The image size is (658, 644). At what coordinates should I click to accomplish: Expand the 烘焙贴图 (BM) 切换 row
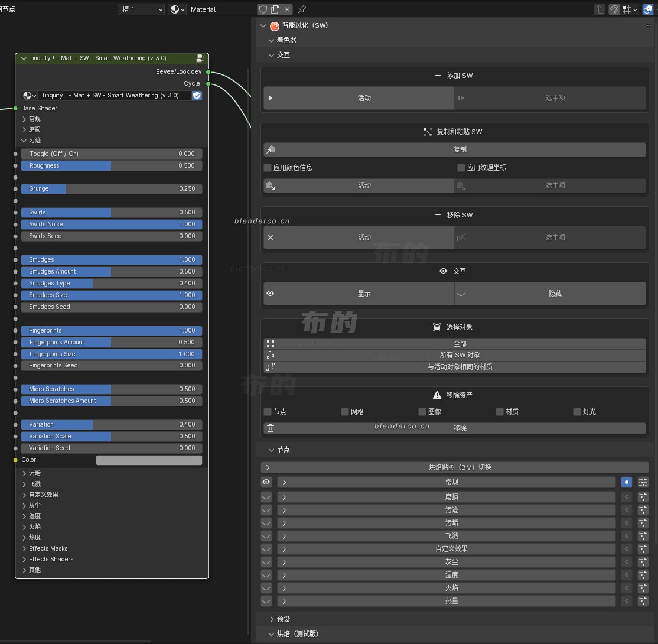click(x=454, y=467)
